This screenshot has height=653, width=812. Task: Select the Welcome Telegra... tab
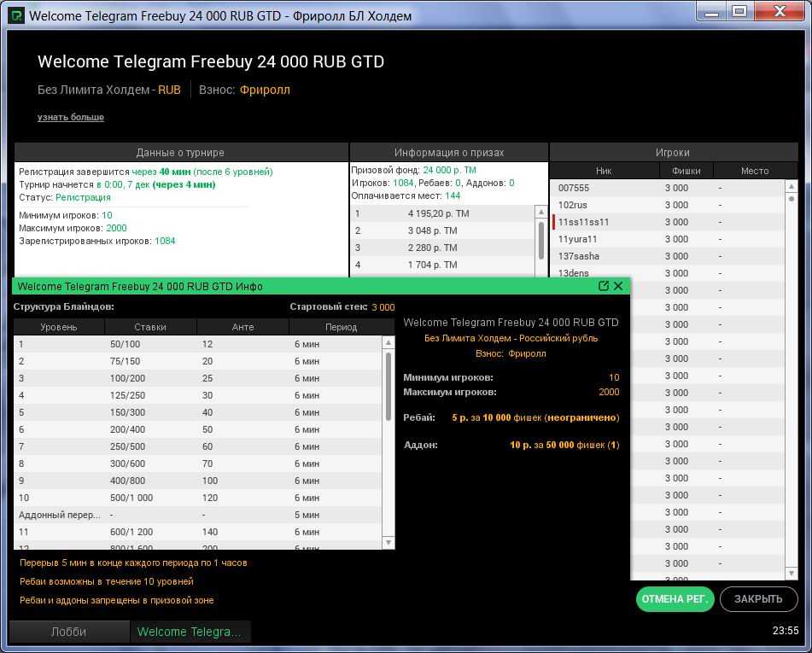click(x=190, y=632)
